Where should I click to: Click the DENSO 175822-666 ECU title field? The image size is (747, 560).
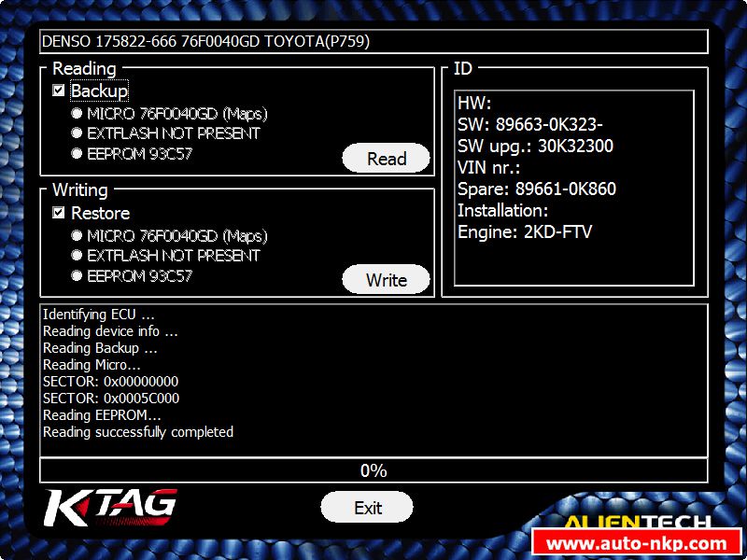pyautogui.click(x=373, y=41)
